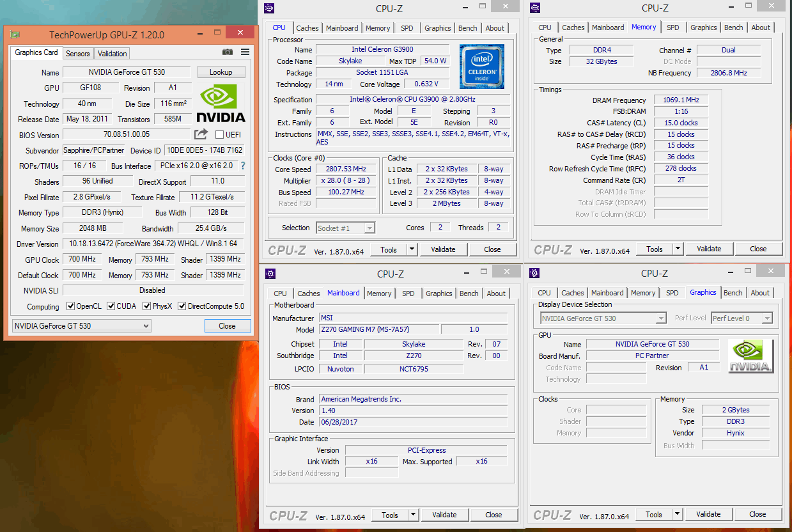Click the Multiplier value x 28.0 (8 - 28)
The height and width of the screenshot is (532, 792).
(347, 181)
